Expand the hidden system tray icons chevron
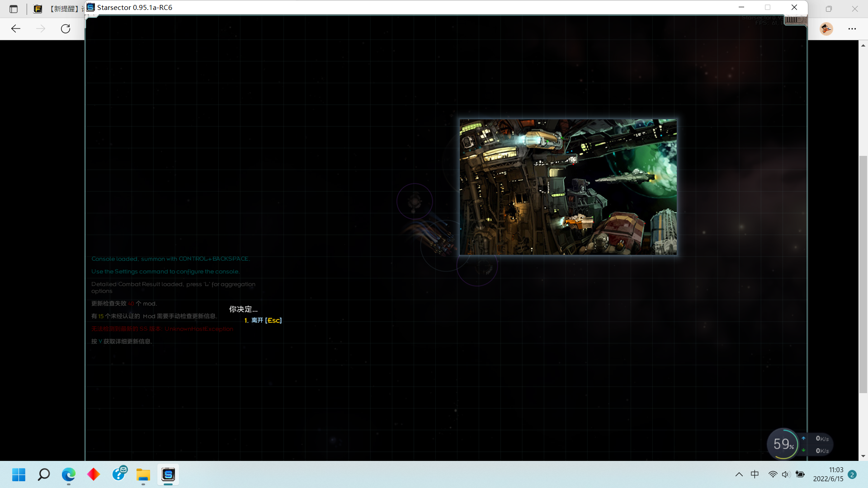The height and width of the screenshot is (488, 868). [x=739, y=474]
